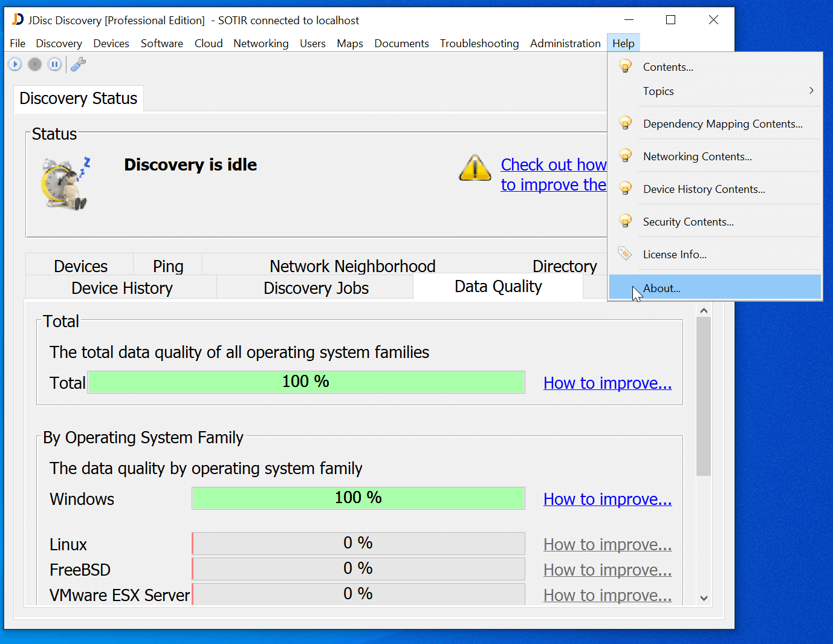Click the lightbulb icon beside Contents

(625, 66)
